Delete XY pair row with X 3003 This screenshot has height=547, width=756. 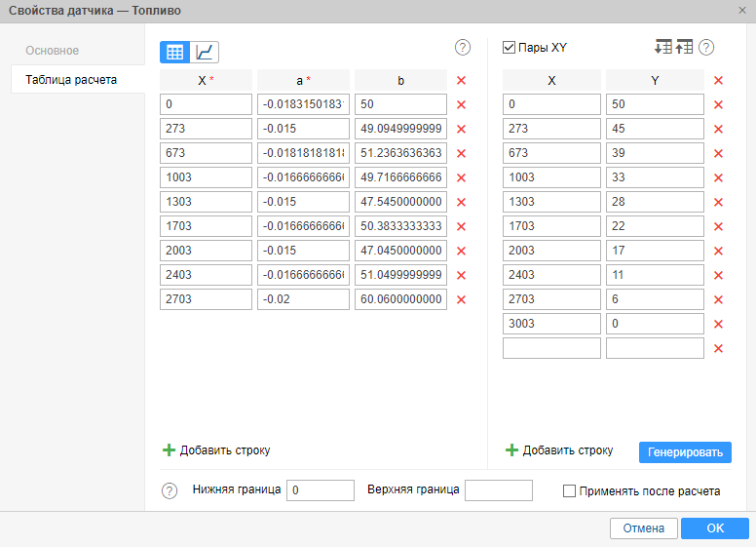[718, 324]
